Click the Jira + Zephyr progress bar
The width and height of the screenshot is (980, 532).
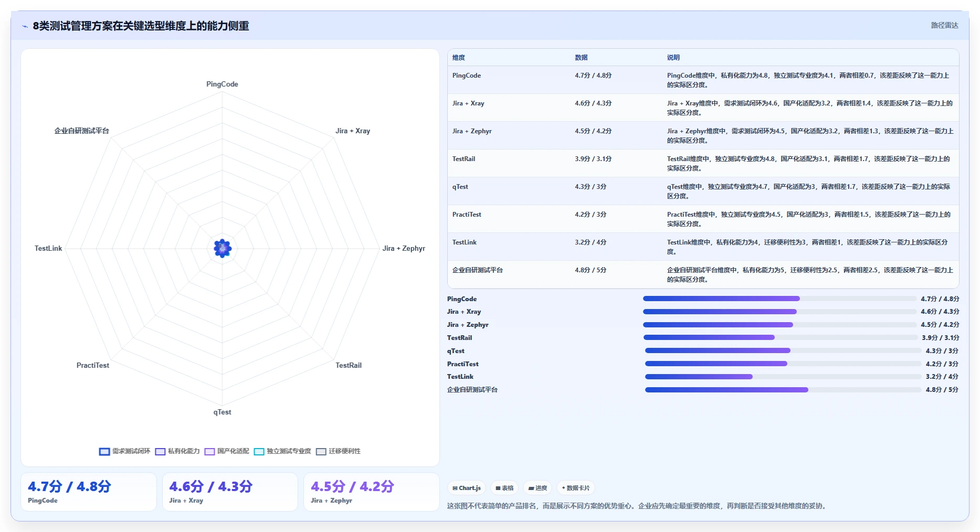pyautogui.click(x=779, y=325)
